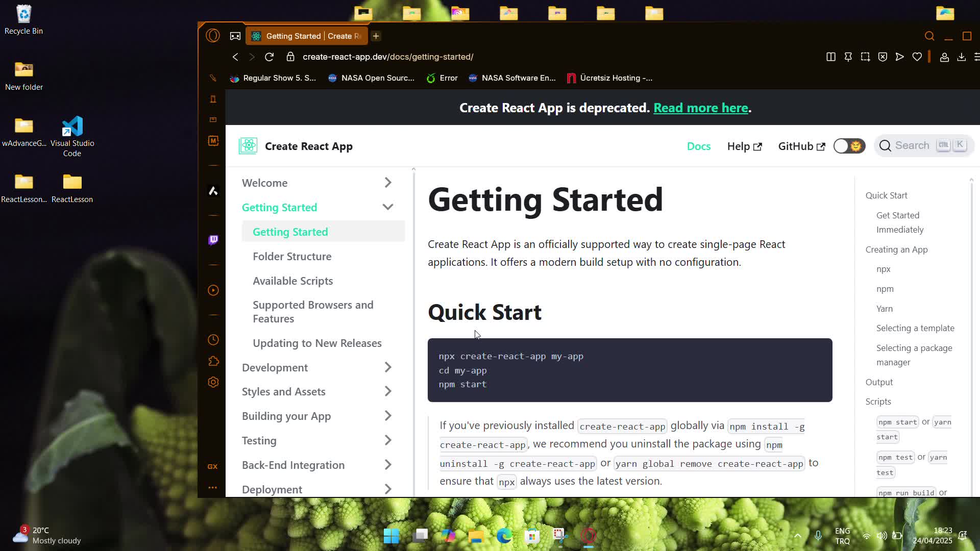Open extensions cube in sidebar
Image resolution: width=980 pixels, height=551 pixels.
213,361
